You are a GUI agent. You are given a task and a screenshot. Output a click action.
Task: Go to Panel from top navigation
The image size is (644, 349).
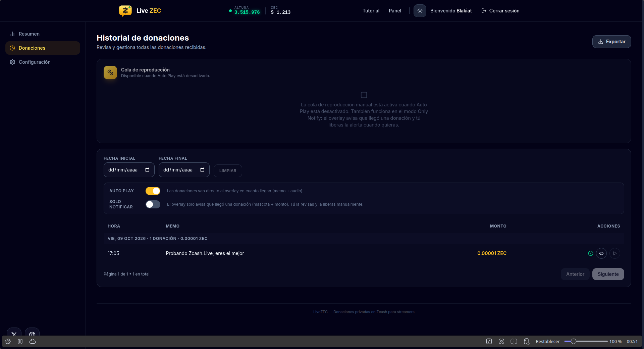click(395, 11)
